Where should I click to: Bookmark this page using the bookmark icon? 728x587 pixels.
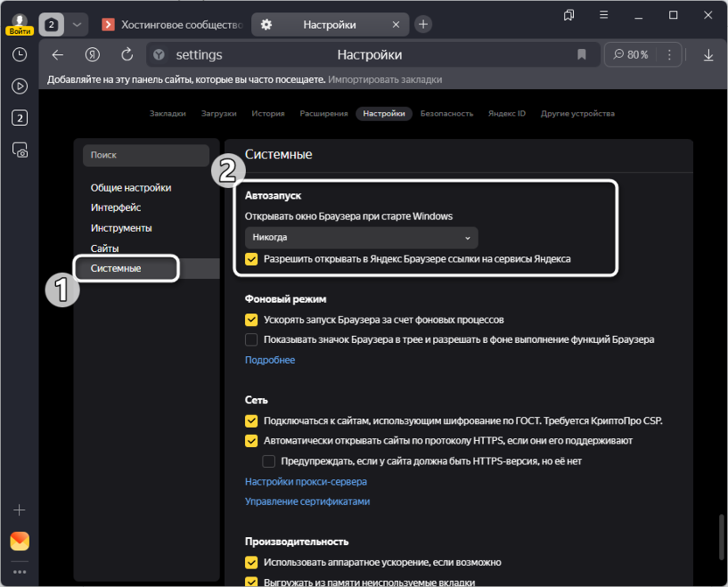pyautogui.click(x=581, y=54)
